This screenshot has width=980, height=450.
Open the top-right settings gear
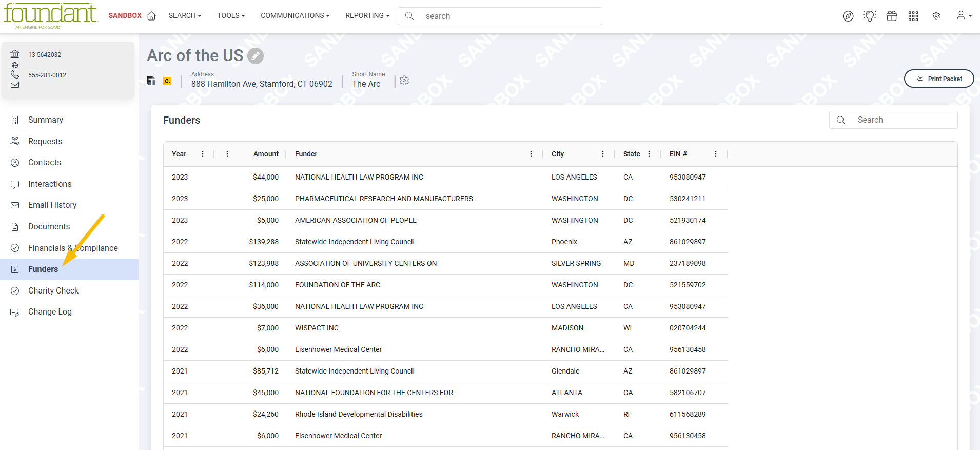936,16
